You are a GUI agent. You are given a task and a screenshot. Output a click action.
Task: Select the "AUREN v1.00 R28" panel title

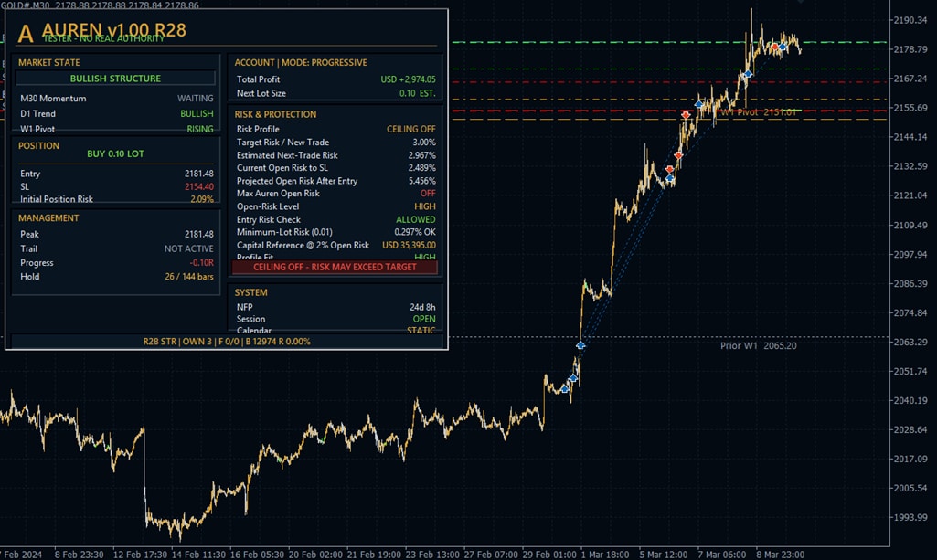click(x=114, y=30)
